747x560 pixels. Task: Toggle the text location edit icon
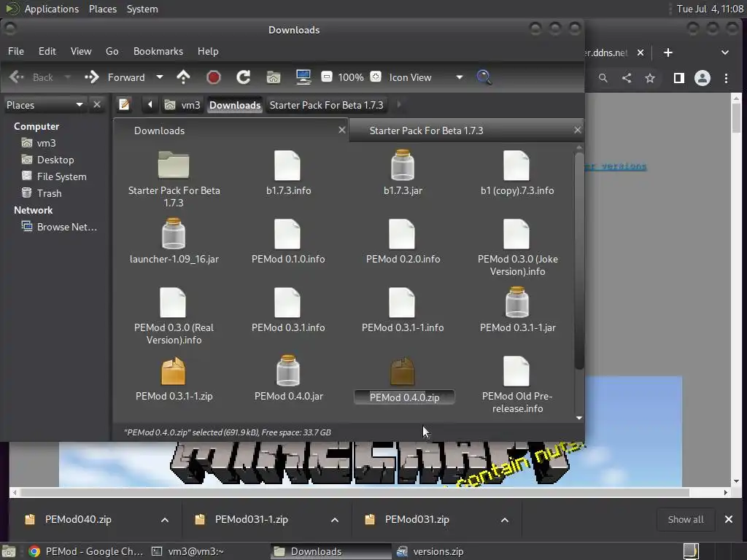pyautogui.click(x=124, y=104)
